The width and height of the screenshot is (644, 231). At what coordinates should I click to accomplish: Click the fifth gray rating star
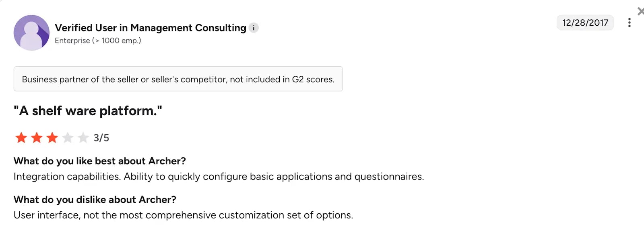83,138
